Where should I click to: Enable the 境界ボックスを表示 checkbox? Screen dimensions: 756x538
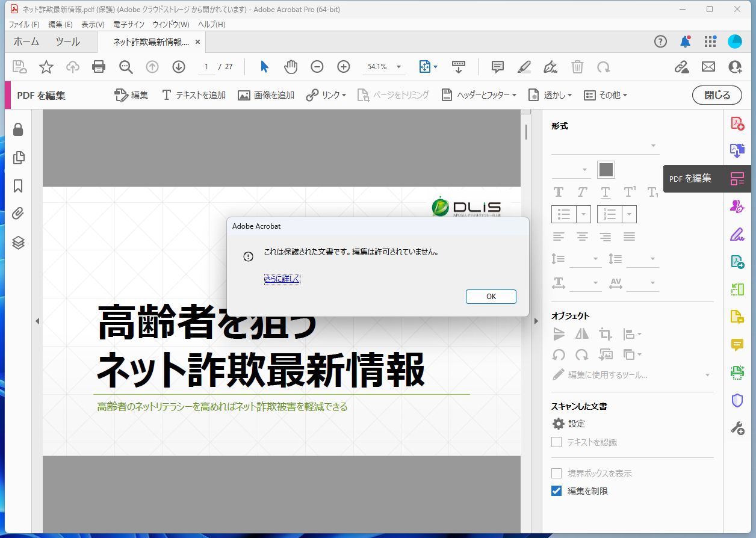[x=556, y=473]
